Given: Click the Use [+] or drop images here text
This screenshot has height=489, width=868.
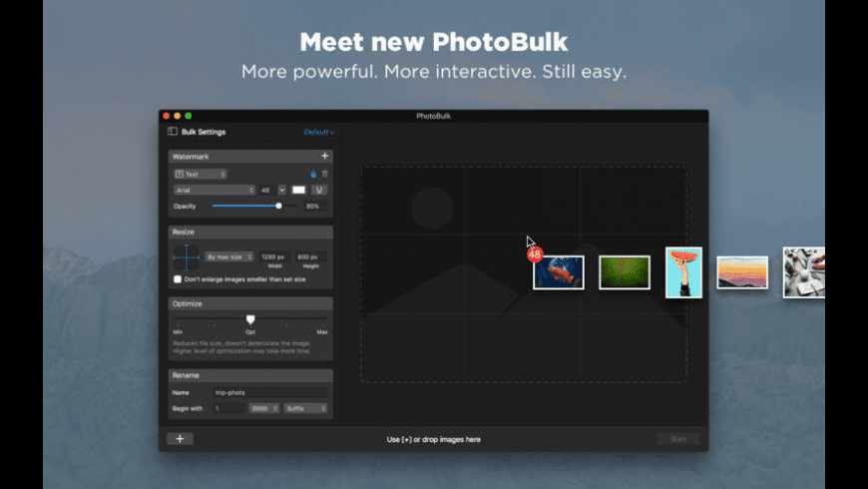Looking at the screenshot, I should click(x=433, y=440).
